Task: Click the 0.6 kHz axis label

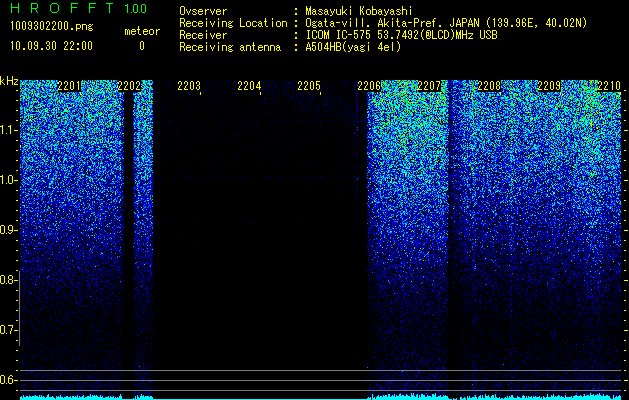Action: (7, 380)
